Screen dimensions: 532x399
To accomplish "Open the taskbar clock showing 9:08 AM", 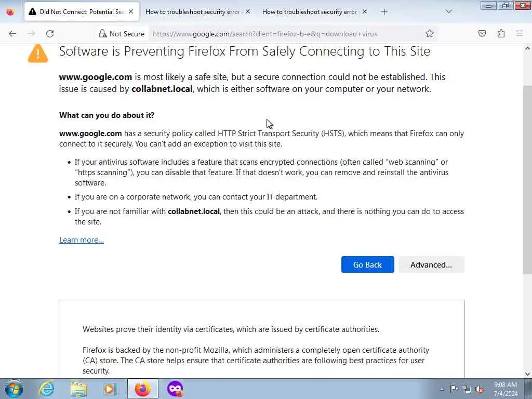I will [x=505, y=389].
